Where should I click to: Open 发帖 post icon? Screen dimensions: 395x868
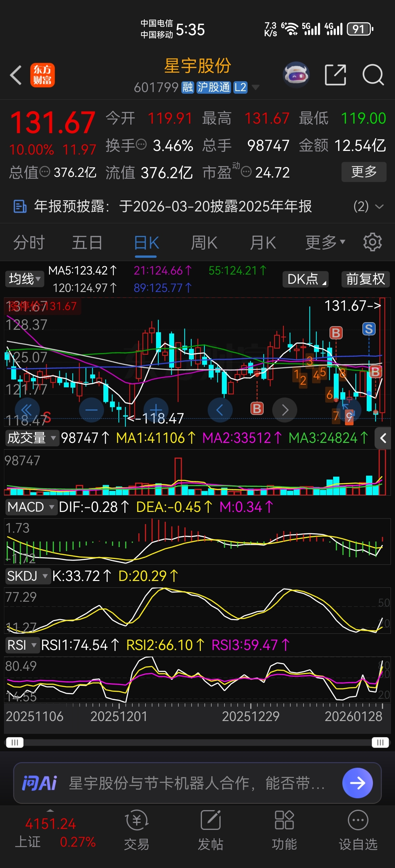coord(210,830)
